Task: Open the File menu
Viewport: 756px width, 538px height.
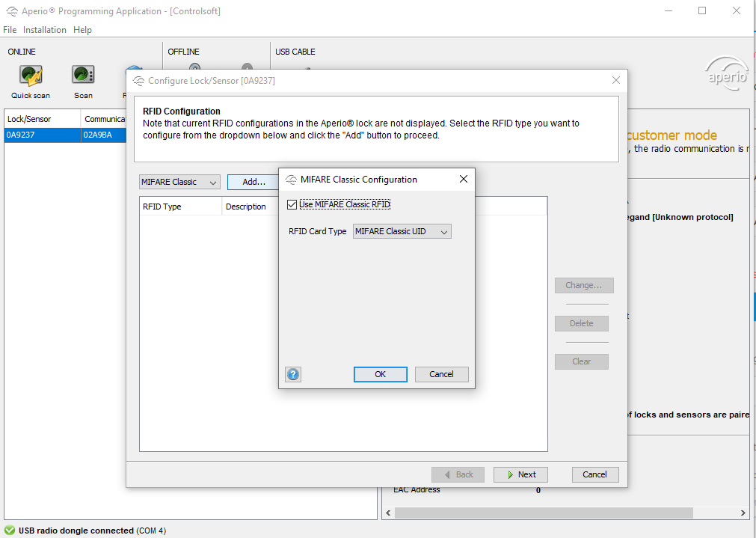Action: click(10, 29)
